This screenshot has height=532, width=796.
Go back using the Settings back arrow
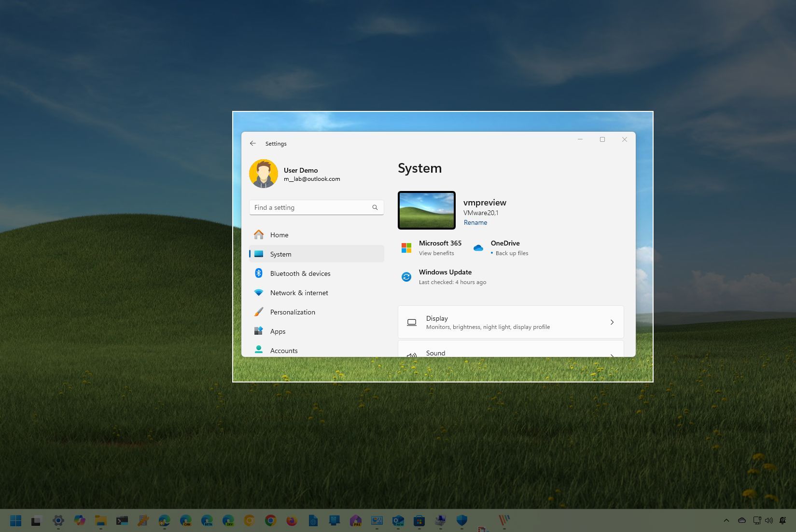click(x=252, y=143)
